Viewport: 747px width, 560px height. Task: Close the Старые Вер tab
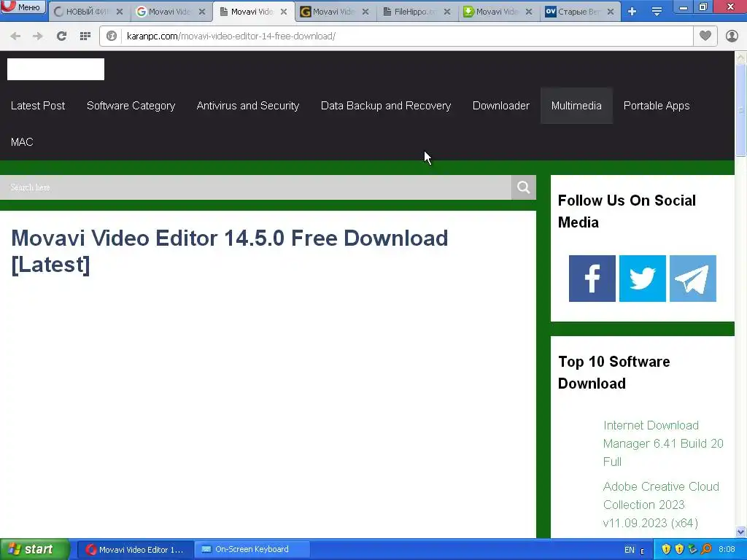[611, 12]
